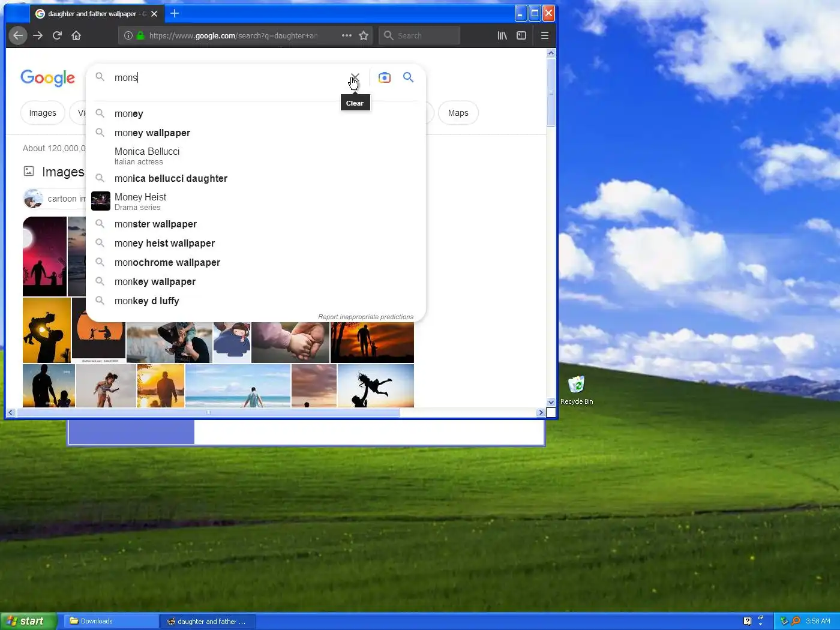This screenshot has width=840, height=630.
Task: Go to the Google logo homepage
Action: tap(47, 78)
